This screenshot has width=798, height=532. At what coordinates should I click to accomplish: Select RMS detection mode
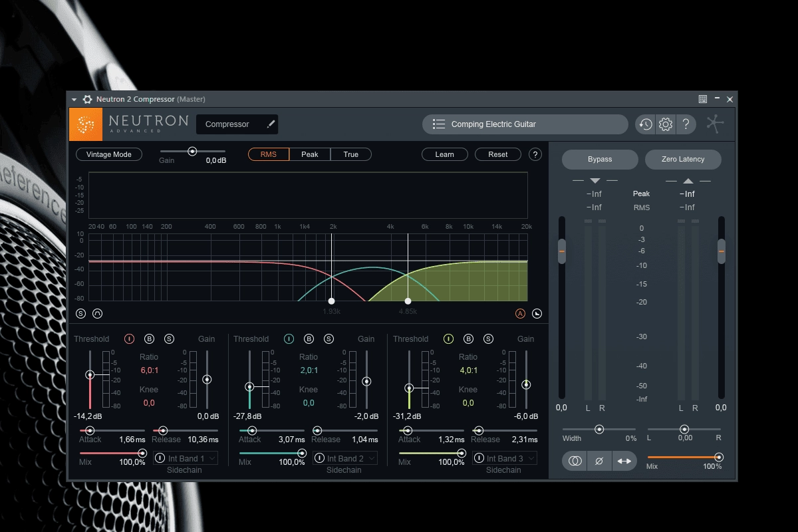coord(269,154)
